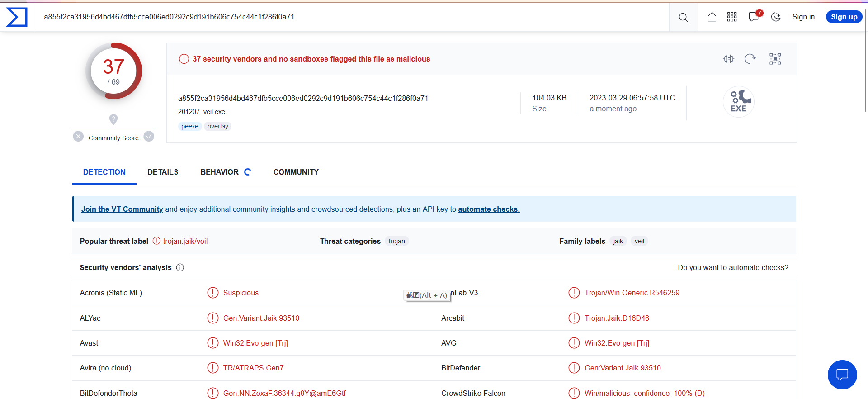The height and width of the screenshot is (399, 868).
Task: Open the notifications bubble icon
Action: point(754,17)
